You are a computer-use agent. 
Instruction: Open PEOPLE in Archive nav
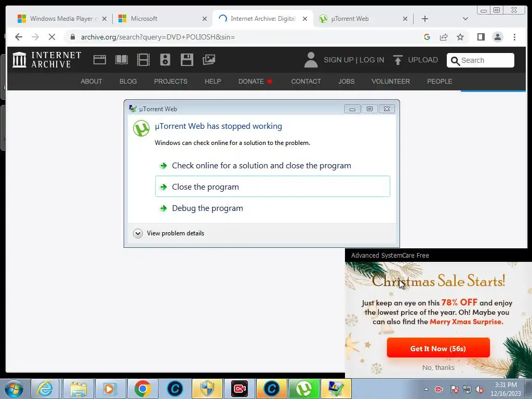pos(440,82)
